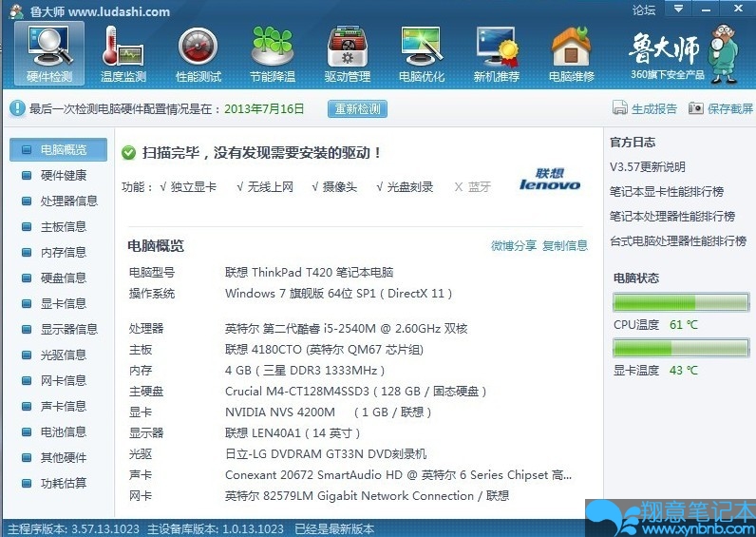
Task: Select the 显卡信息 sidebar item
Action: [x=58, y=303]
